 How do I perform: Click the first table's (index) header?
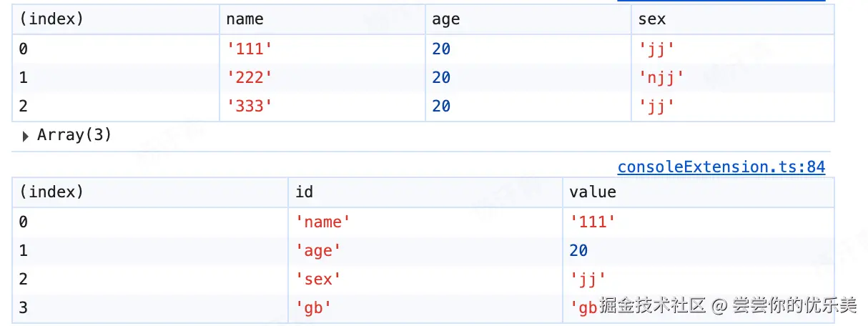tap(51, 19)
